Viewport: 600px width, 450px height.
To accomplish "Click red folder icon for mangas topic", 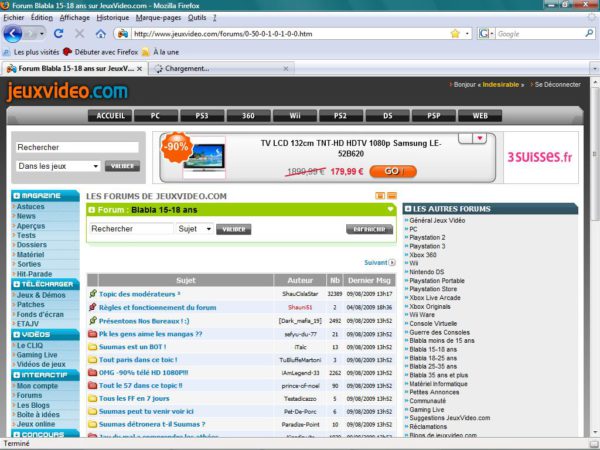I will pos(92,334).
